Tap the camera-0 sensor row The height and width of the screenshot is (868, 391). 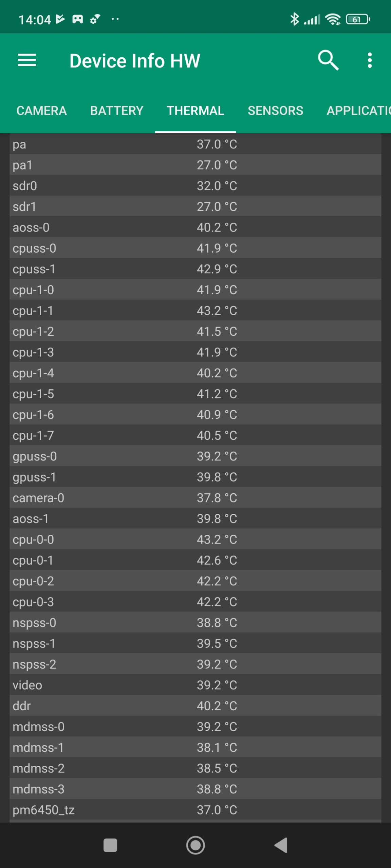pos(195,498)
